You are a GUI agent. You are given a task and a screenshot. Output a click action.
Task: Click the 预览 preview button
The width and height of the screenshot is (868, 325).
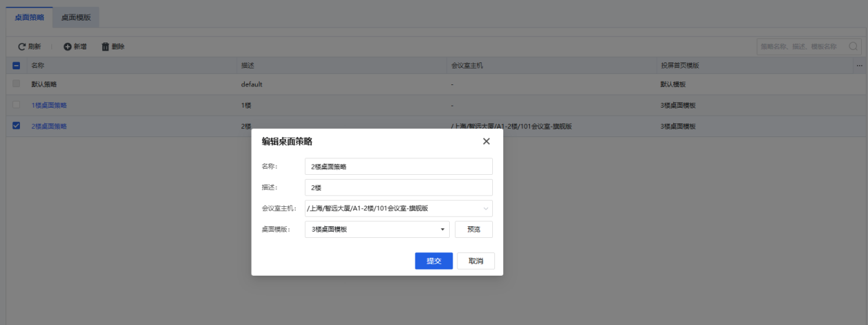click(474, 230)
